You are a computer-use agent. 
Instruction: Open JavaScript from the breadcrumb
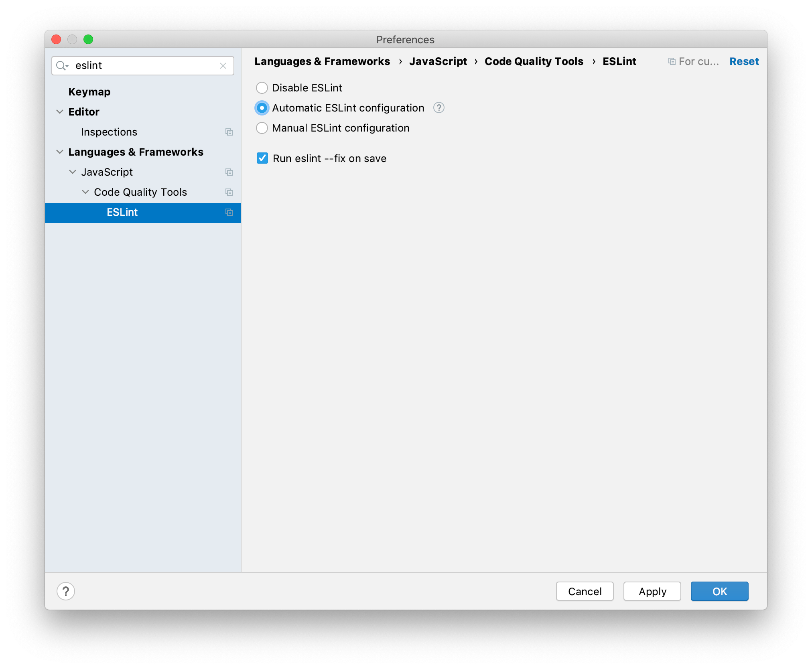[x=438, y=61]
